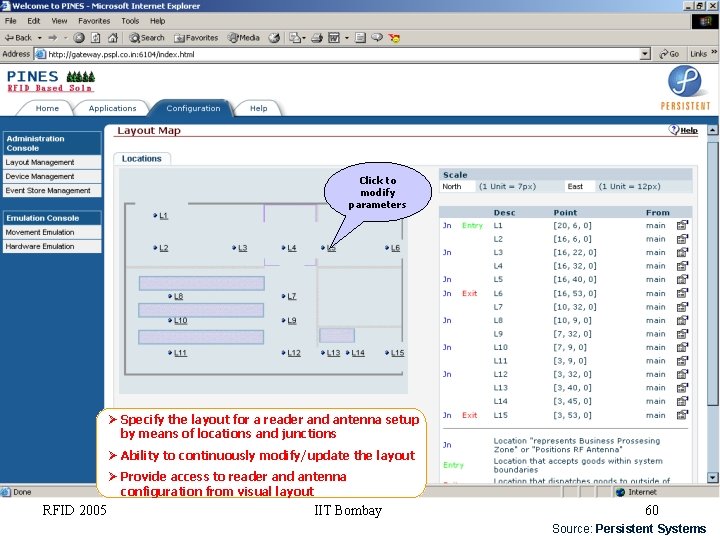The image size is (720, 540).
Task: Click the Persistent logo
Action: (x=685, y=88)
